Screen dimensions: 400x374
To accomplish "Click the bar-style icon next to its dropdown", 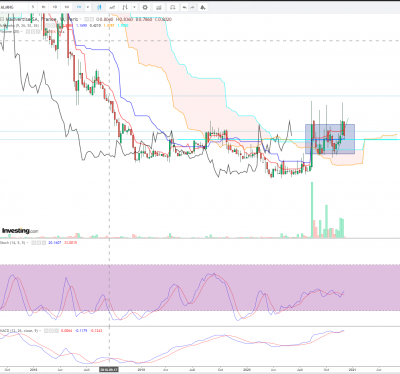I will [125, 7].
